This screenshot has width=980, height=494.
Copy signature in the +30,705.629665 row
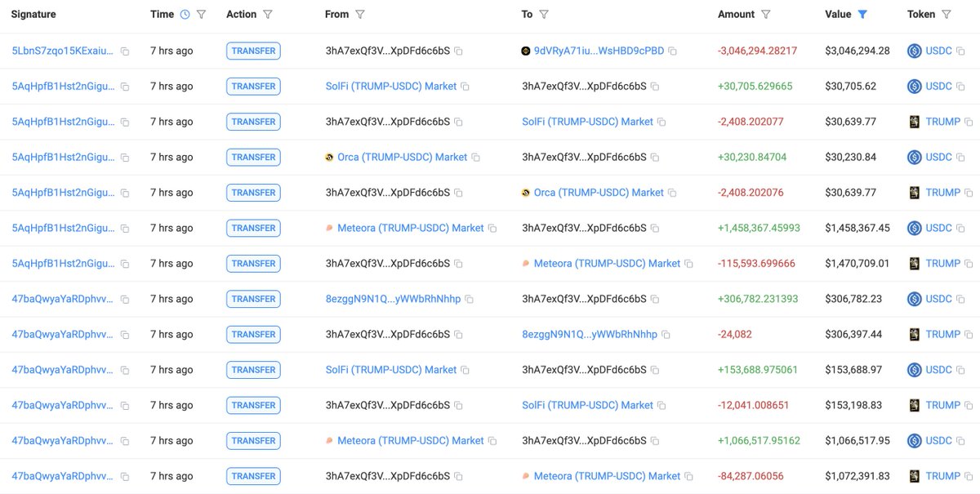coord(125,87)
